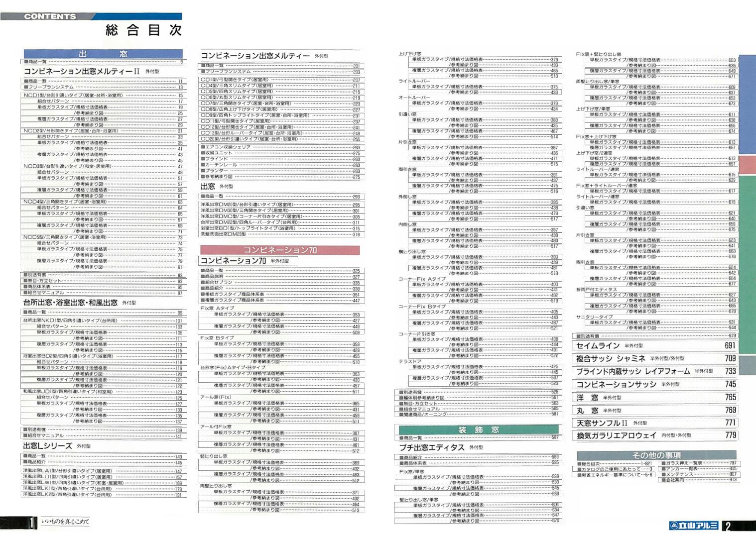Open 複合サッシ シャミネ entry, page 709
The image size is (756, 535).
click(x=656, y=358)
